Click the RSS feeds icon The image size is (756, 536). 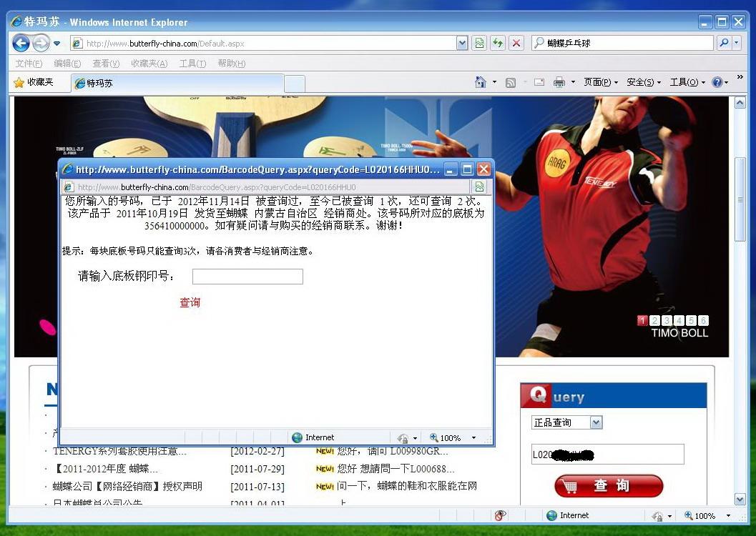tap(511, 82)
